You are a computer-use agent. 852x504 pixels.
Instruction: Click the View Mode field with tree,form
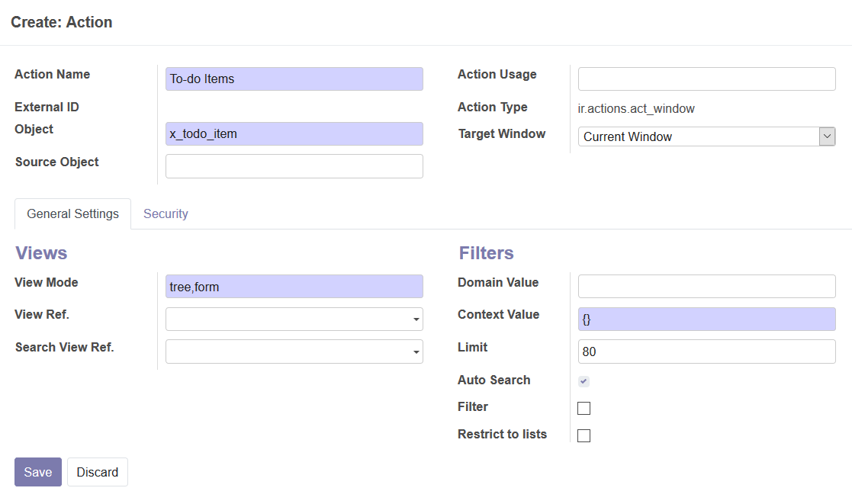click(x=294, y=286)
